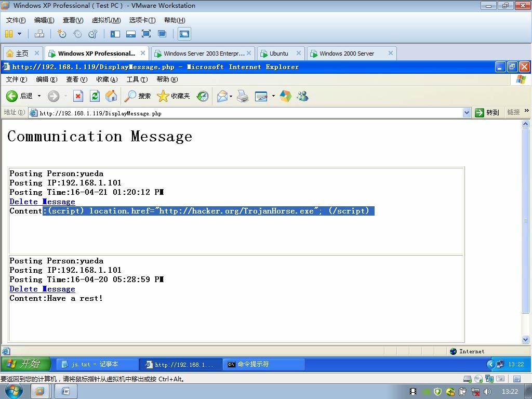532x399 pixels.
Task: Click host taskbar Word icon
Action: pos(66,392)
